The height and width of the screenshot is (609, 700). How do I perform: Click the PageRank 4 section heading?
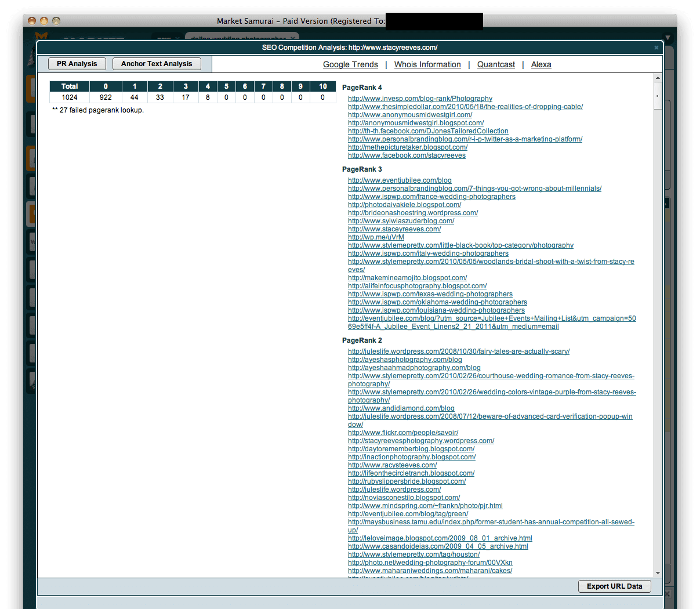(362, 88)
